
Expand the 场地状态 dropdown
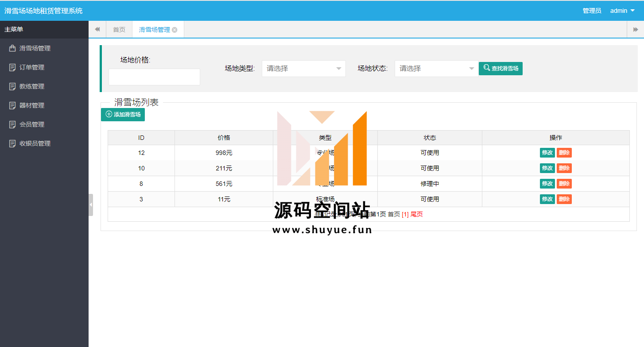437,69
